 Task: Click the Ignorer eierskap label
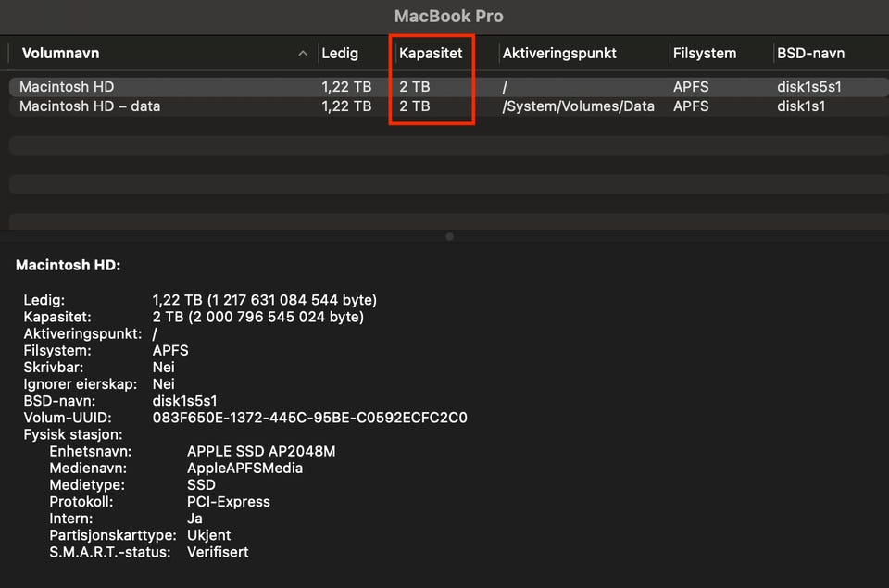point(80,384)
